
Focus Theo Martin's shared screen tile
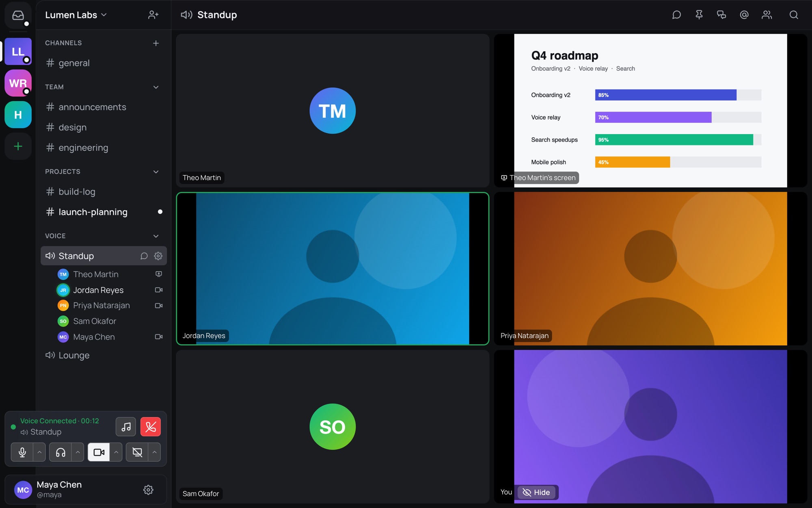click(x=650, y=111)
